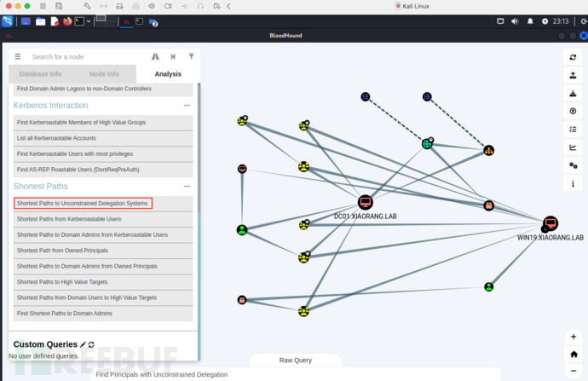Image resolution: width=588 pixels, height=381 pixels.
Task: Zoom out with the minus button
Action: (x=574, y=371)
